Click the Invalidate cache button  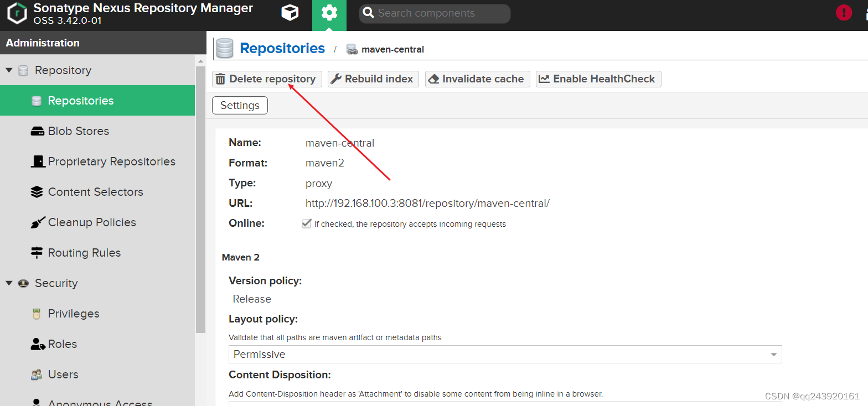477,79
